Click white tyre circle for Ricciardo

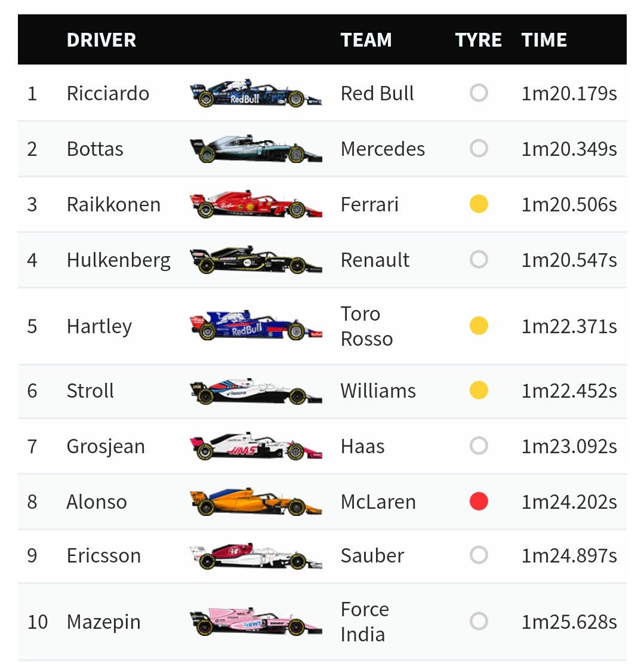pos(479,93)
